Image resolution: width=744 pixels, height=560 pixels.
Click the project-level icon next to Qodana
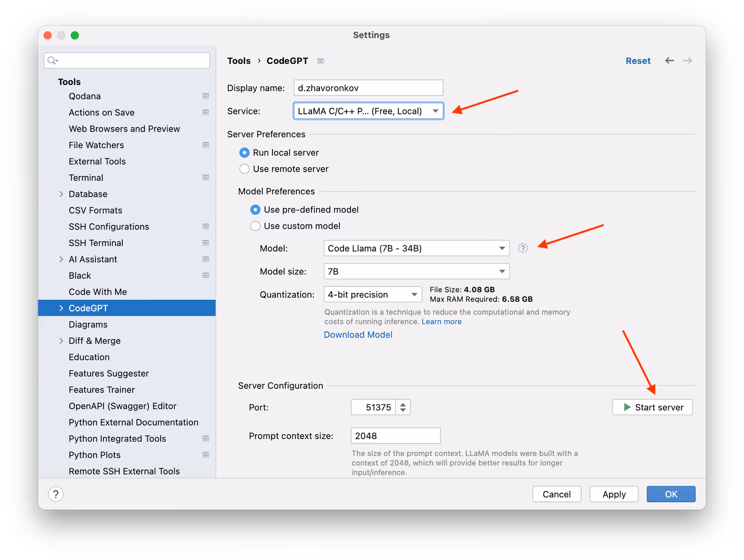(x=206, y=96)
